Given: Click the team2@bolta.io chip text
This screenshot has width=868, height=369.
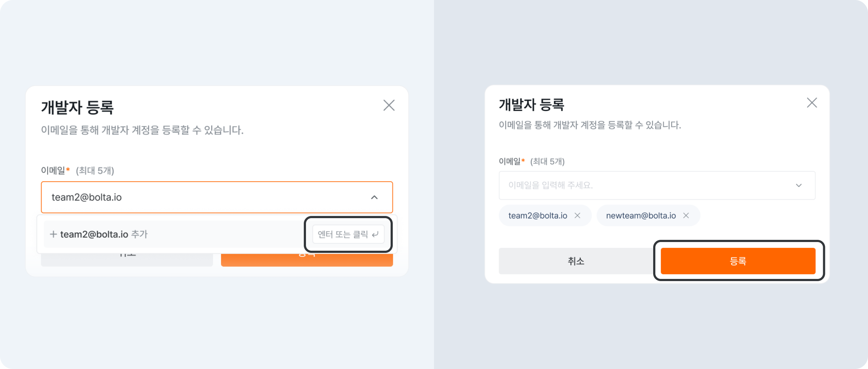Looking at the screenshot, I should (x=538, y=216).
